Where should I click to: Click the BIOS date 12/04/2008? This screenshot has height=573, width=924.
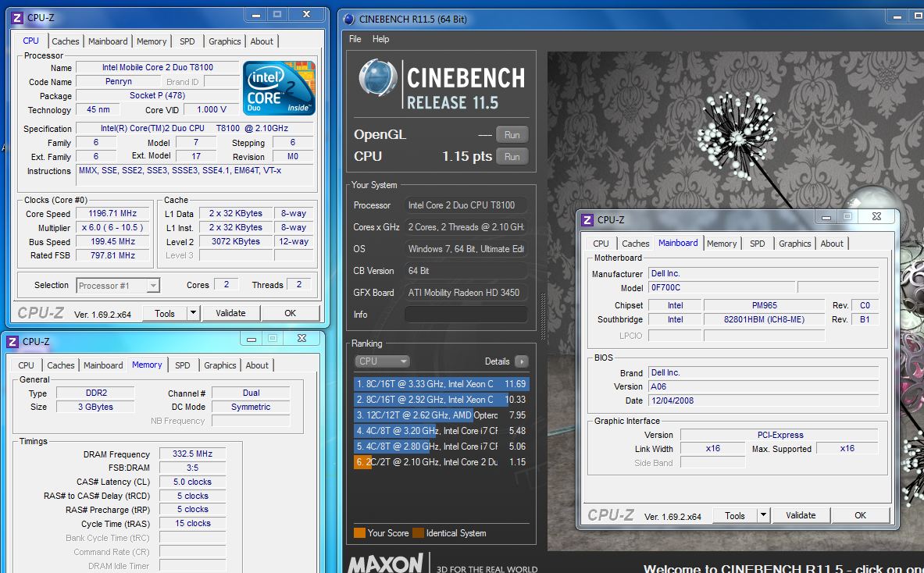point(764,400)
